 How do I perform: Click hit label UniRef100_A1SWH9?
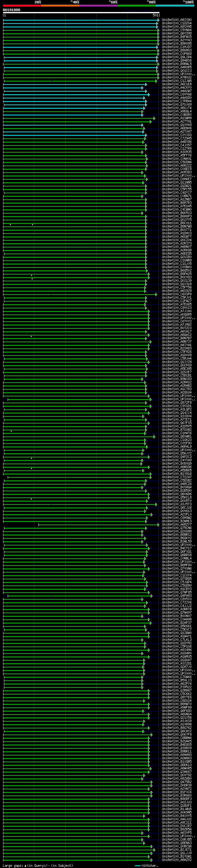point(177,118)
